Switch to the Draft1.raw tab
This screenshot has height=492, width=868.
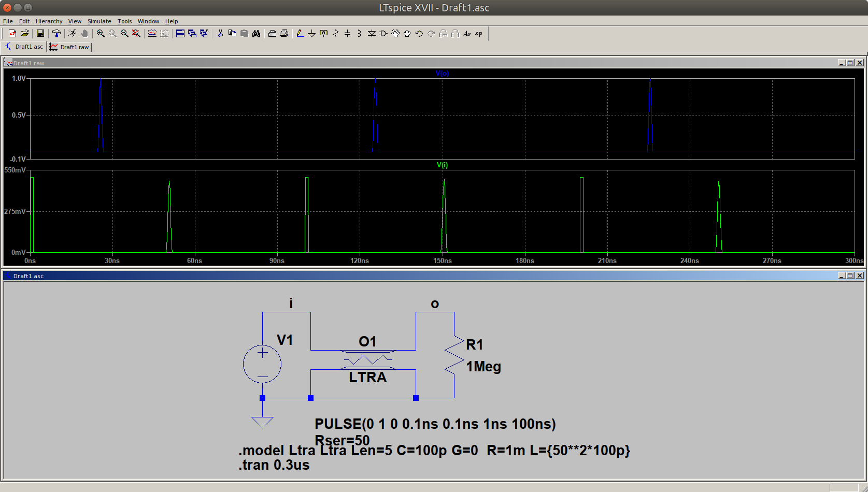point(70,47)
